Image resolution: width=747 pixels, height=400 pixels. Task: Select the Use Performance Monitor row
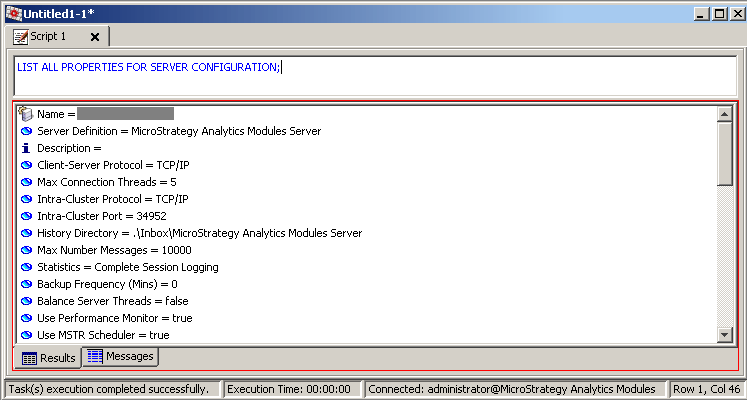(x=114, y=318)
